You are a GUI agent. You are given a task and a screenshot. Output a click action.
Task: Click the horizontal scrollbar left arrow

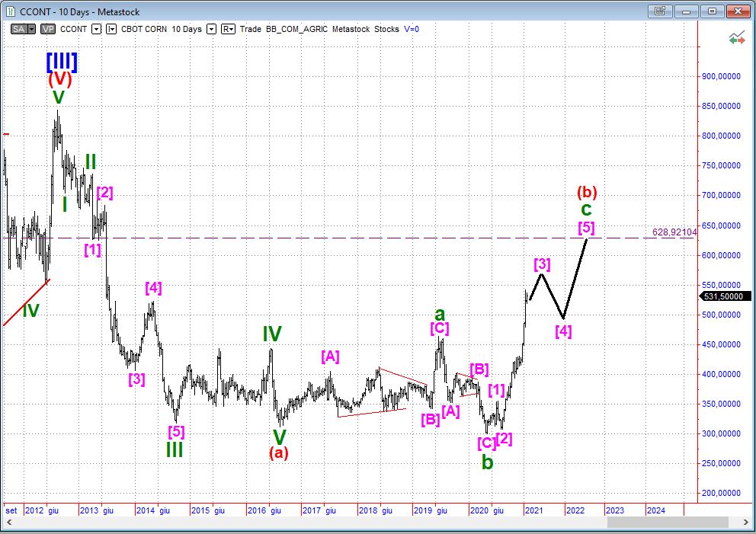coord(9,523)
